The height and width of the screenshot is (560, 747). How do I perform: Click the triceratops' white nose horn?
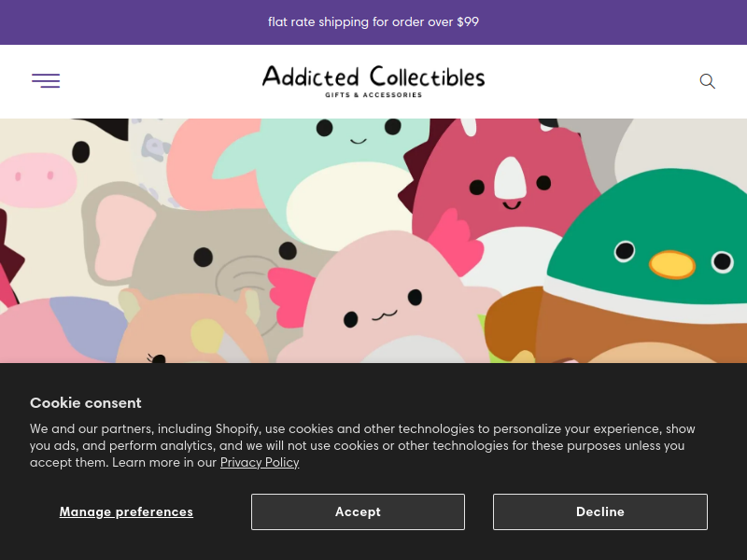510,178
